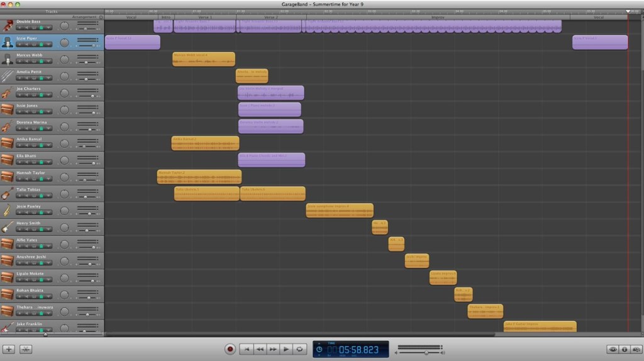
Task: Expand automation arrow on Izzie Piper track
Action: click(49, 45)
